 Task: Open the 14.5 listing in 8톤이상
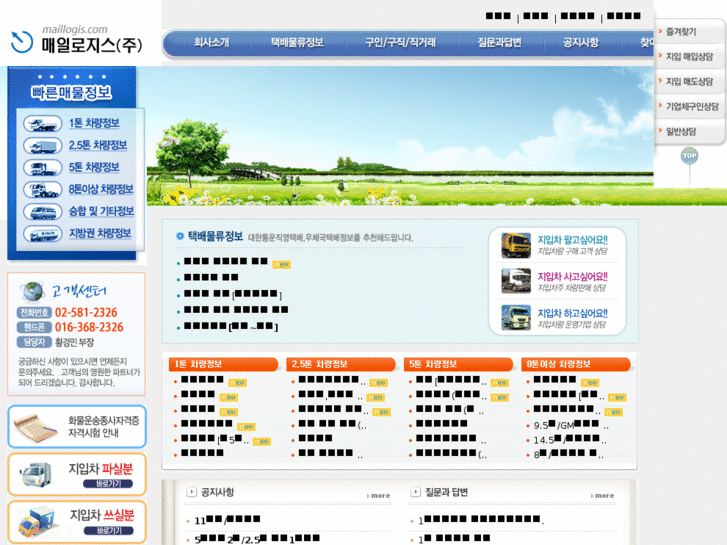[x=570, y=440]
